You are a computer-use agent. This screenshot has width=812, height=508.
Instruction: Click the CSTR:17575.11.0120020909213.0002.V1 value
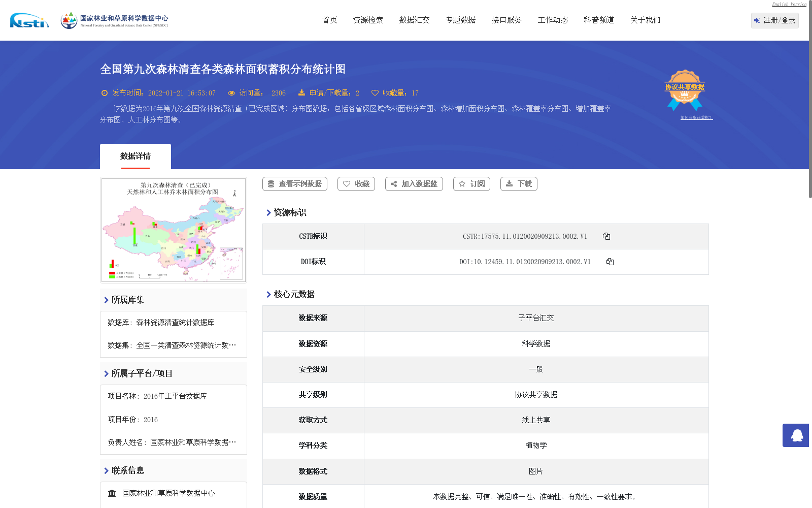(525, 236)
